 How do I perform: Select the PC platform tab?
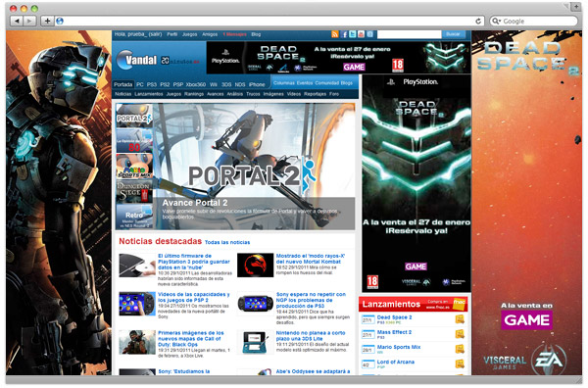coord(140,84)
